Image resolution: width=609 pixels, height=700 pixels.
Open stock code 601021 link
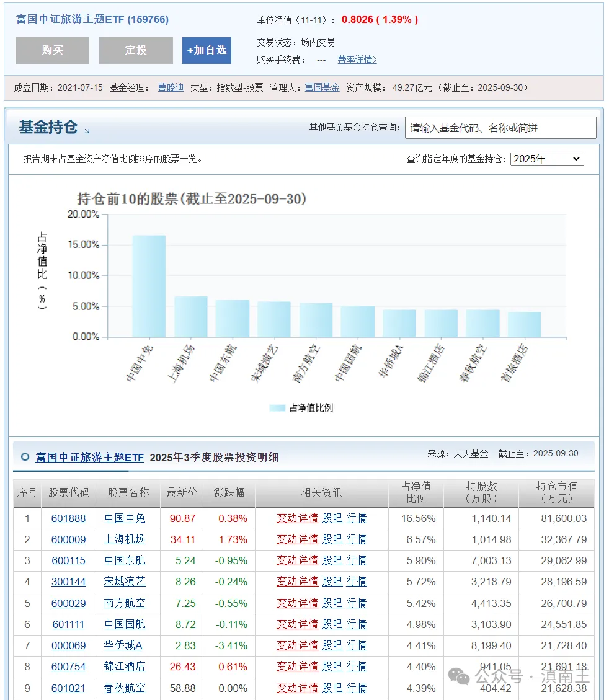[68, 688]
